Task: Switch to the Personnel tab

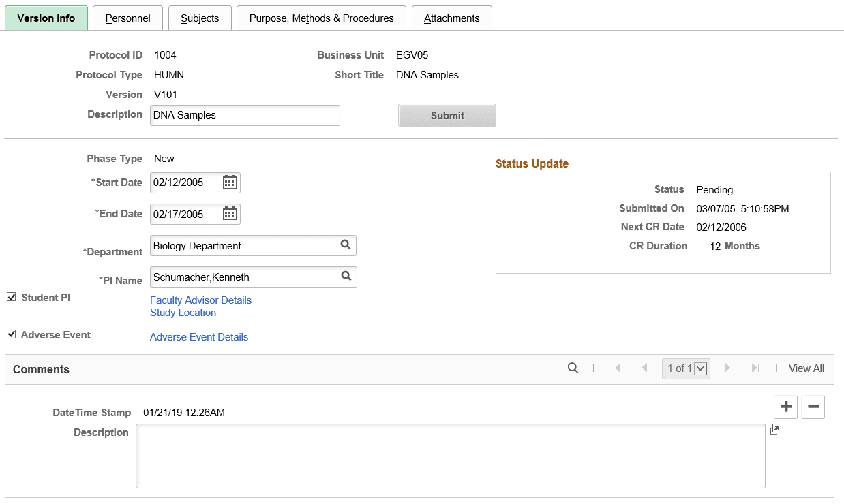Action: click(127, 18)
